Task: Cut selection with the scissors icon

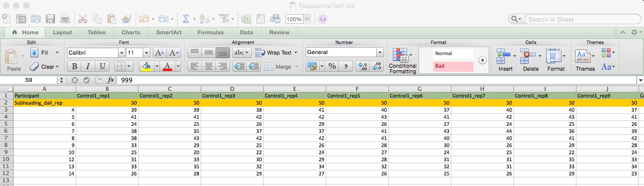Action: pos(83,19)
